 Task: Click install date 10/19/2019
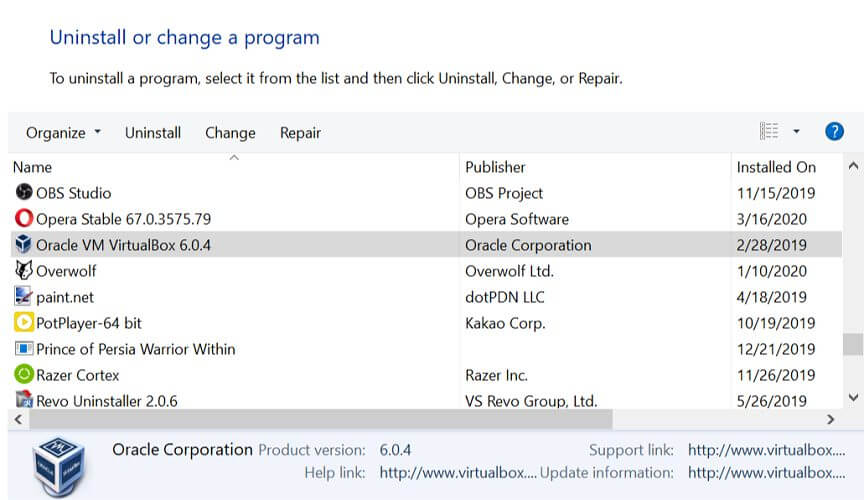(776, 323)
